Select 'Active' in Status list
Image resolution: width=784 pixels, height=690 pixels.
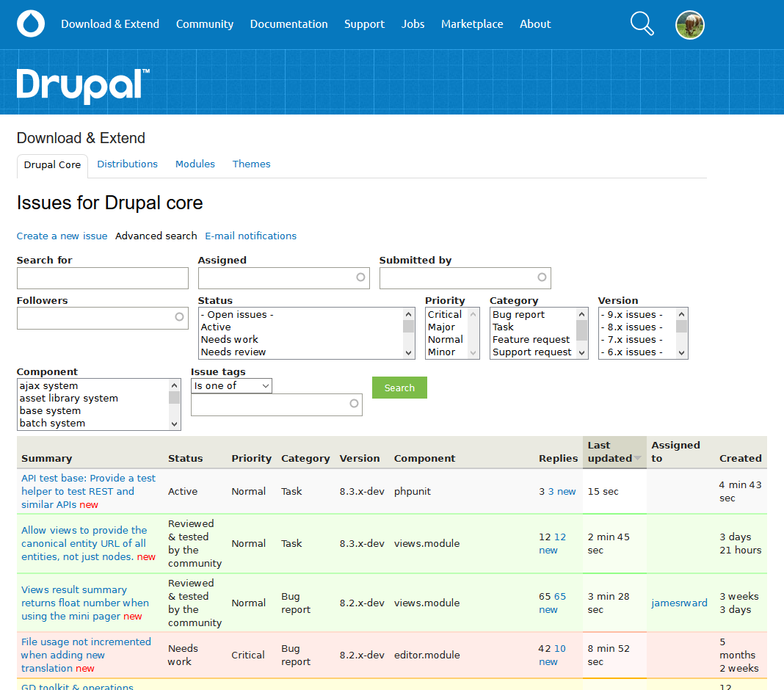[301, 327]
